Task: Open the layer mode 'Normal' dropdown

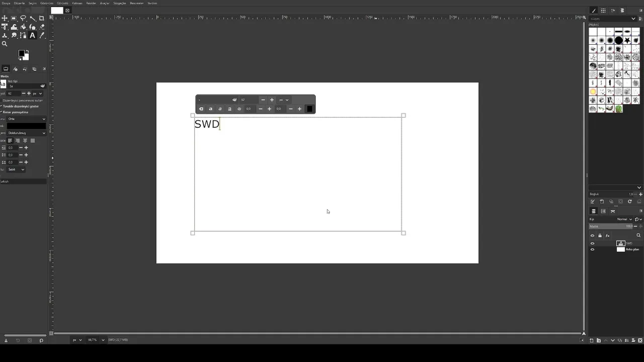Action: [x=624, y=219]
